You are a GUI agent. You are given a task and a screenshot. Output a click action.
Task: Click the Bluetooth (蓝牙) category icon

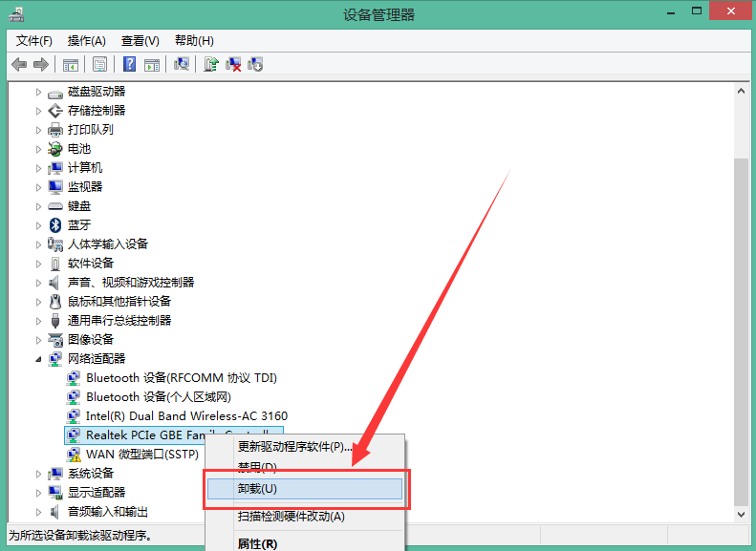tap(55, 225)
